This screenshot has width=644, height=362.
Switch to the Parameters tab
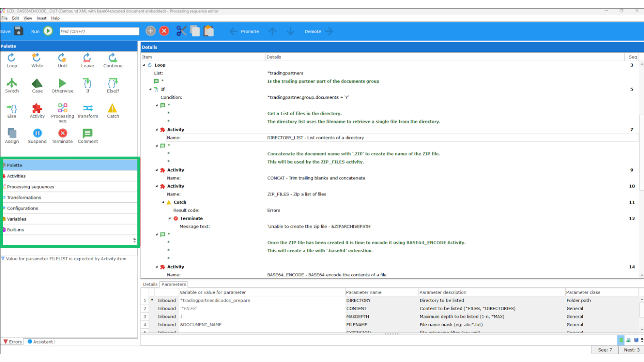(x=174, y=284)
